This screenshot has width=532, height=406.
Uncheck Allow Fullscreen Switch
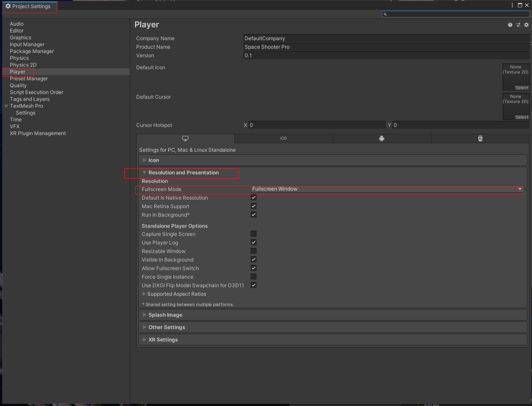[x=253, y=268]
